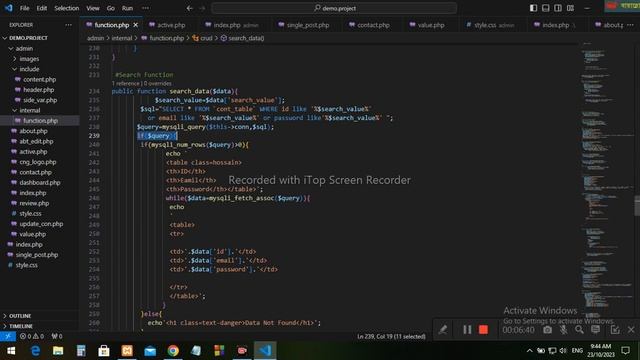Go forward with navigation arrow
Screen dimensions: 640x360
pyautogui.click(x=202, y=8)
